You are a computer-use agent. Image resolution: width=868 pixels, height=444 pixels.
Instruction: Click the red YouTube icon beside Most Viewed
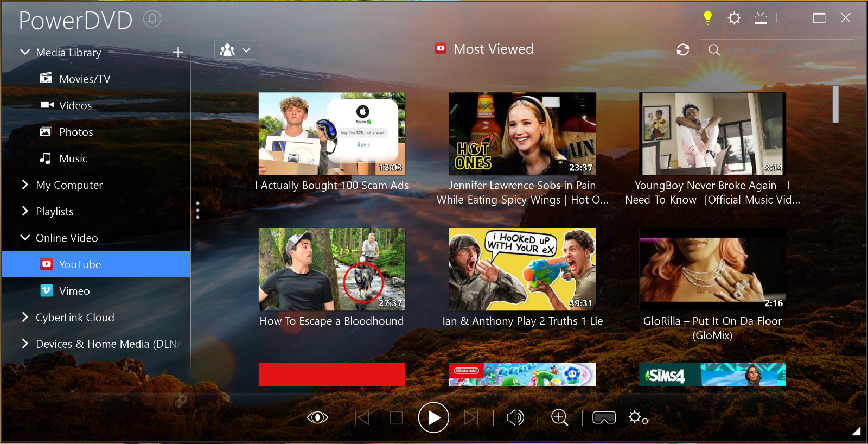[441, 48]
